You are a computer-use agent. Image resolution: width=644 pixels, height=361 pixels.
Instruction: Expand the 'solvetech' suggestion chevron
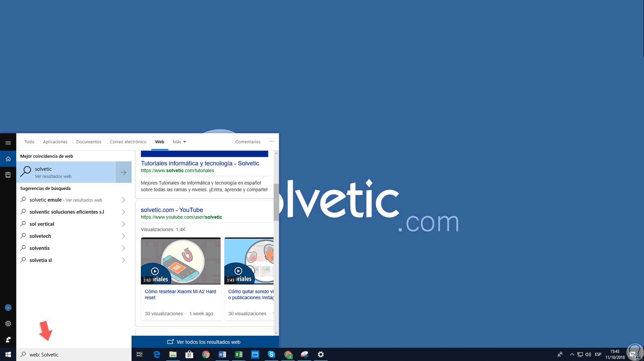(124, 236)
